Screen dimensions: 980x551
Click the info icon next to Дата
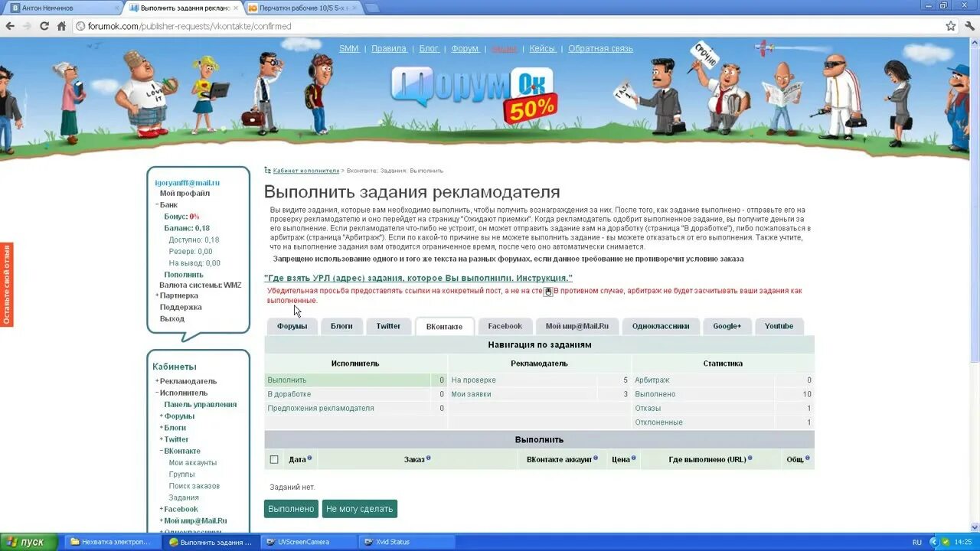pyautogui.click(x=309, y=458)
